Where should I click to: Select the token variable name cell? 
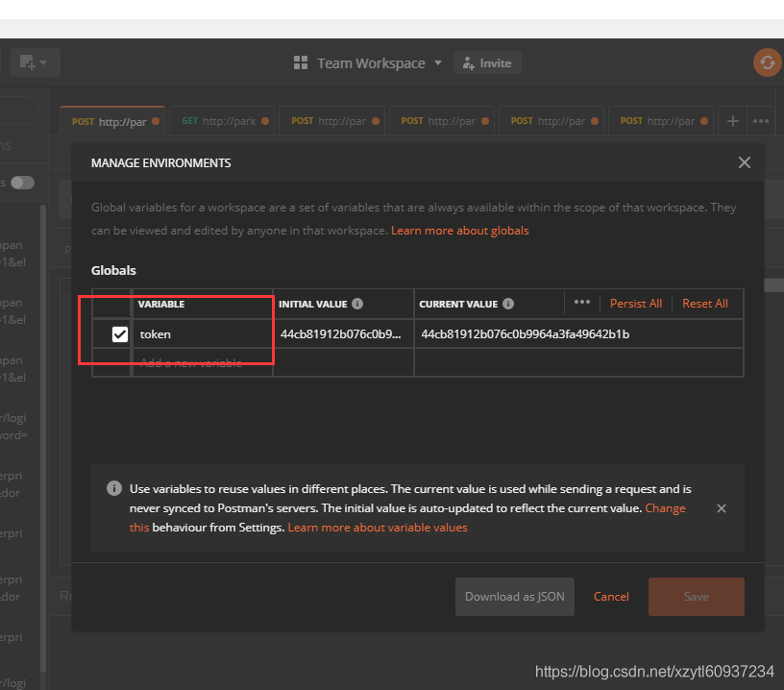coord(203,334)
